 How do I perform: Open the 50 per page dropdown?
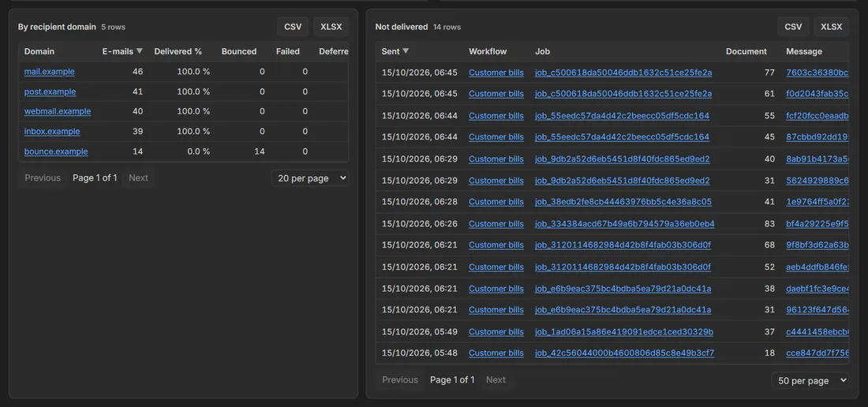point(810,380)
